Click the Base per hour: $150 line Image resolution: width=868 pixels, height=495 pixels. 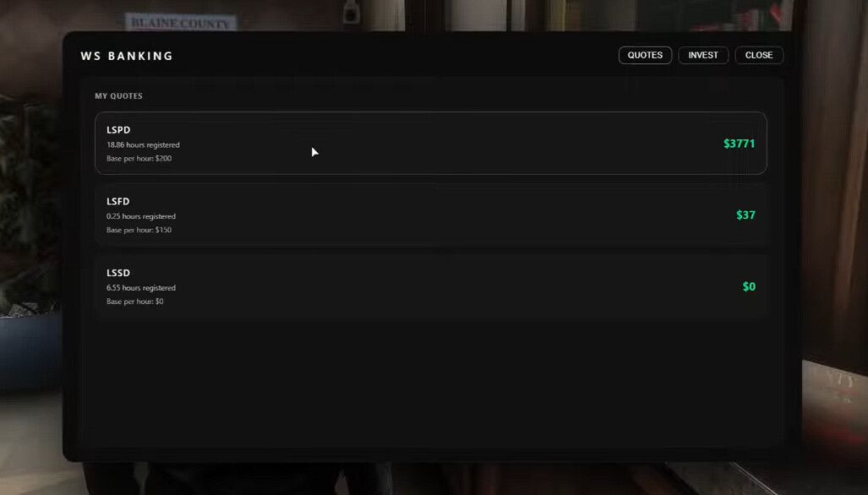pyautogui.click(x=139, y=230)
